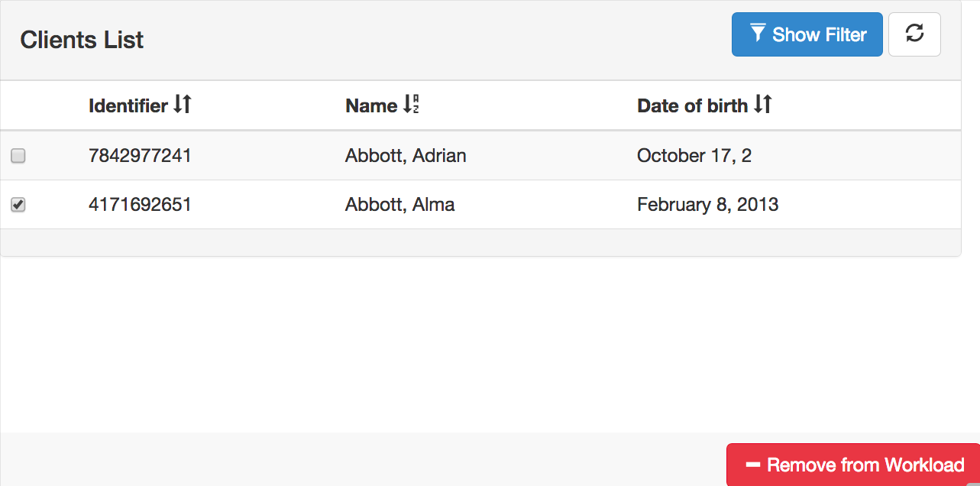Open the filter panel via Show Filter text

pos(820,34)
